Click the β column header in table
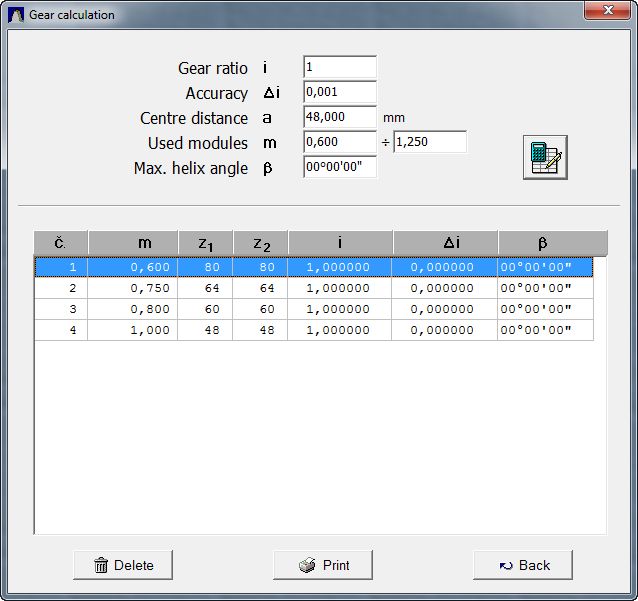Image resolution: width=638 pixels, height=601 pixels. (542, 243)
